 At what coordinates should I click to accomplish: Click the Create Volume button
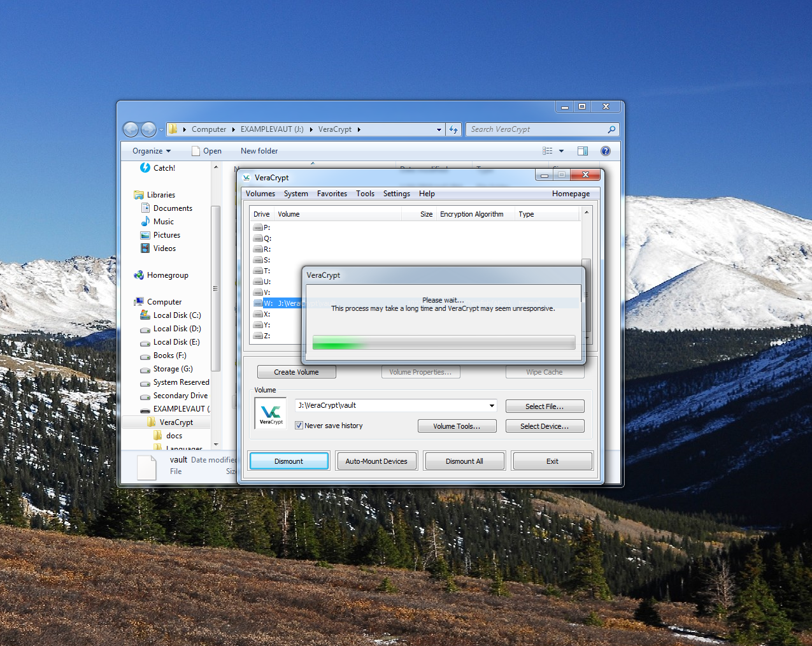(296, 372)
